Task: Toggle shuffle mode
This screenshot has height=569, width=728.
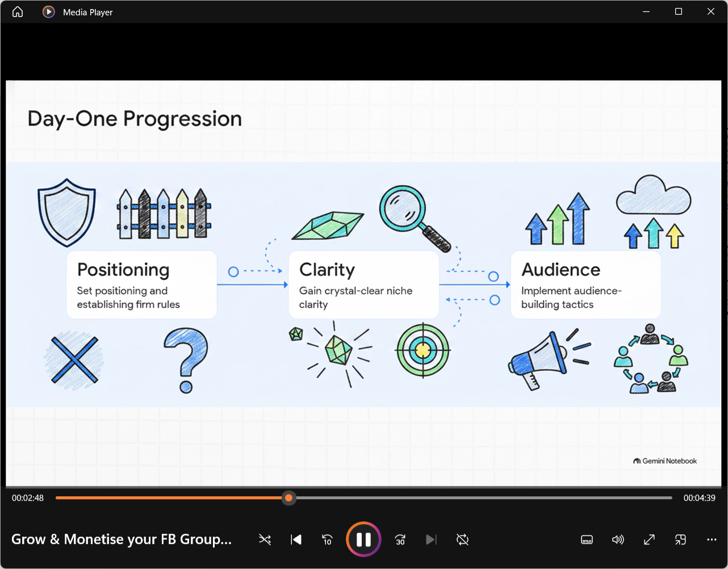Action: click(265, 539)
